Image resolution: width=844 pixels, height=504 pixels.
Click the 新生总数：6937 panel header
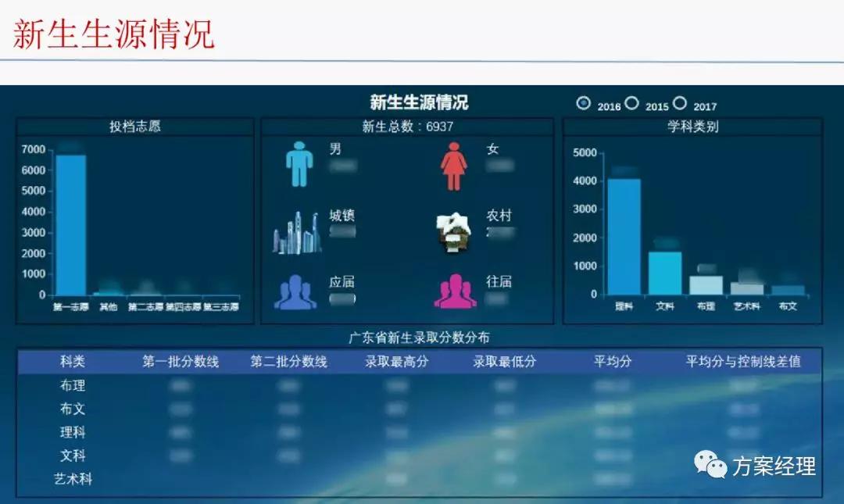pos(407,127)
